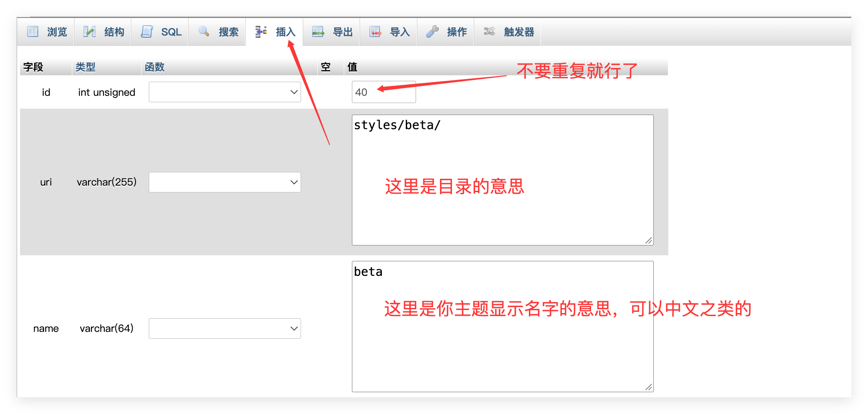Viewport: 868px width, 414px height.
Task: Click the Export (导出) icon
Action: coord(318,32)
